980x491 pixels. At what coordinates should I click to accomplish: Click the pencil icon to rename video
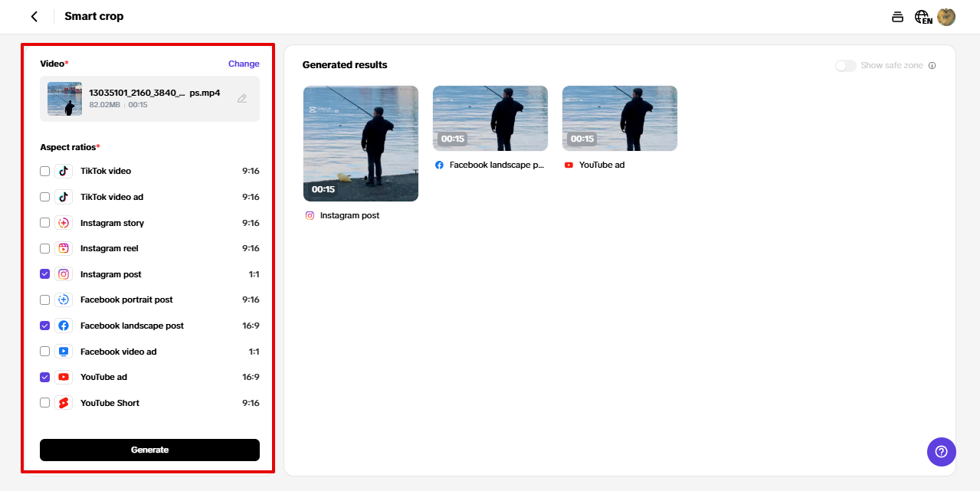(242, 99)
